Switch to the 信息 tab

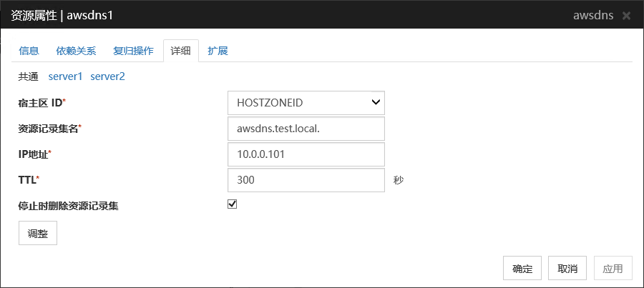click(x=29, y=51)
